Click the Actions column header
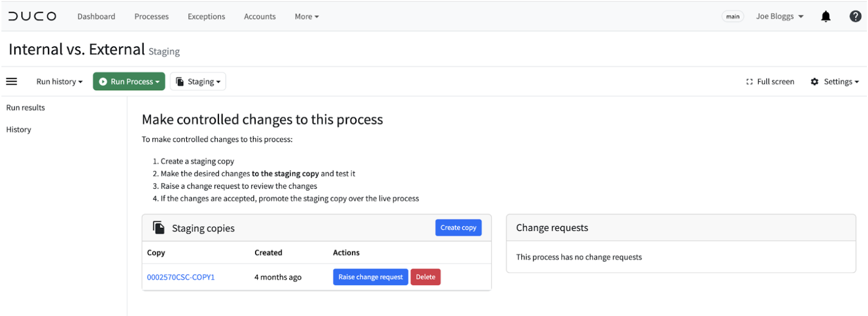This screenshot has height=316, width=868. coord(346,253)
